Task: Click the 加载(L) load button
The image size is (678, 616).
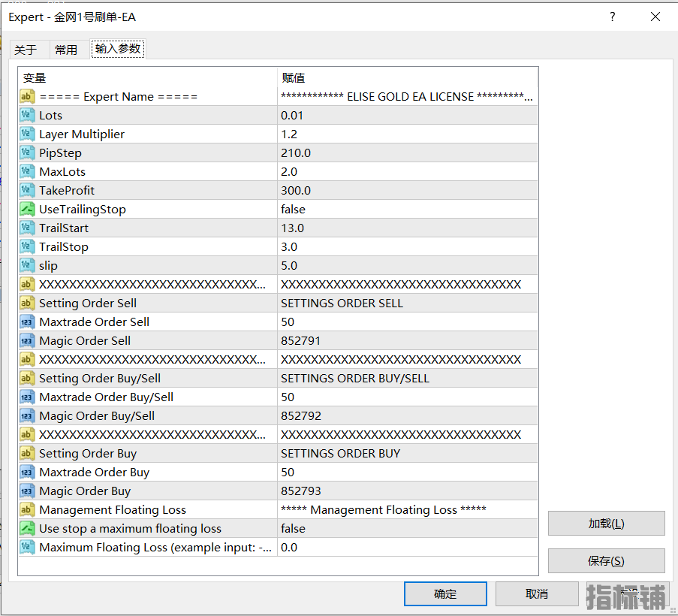Action: click(x=606, y=524)
